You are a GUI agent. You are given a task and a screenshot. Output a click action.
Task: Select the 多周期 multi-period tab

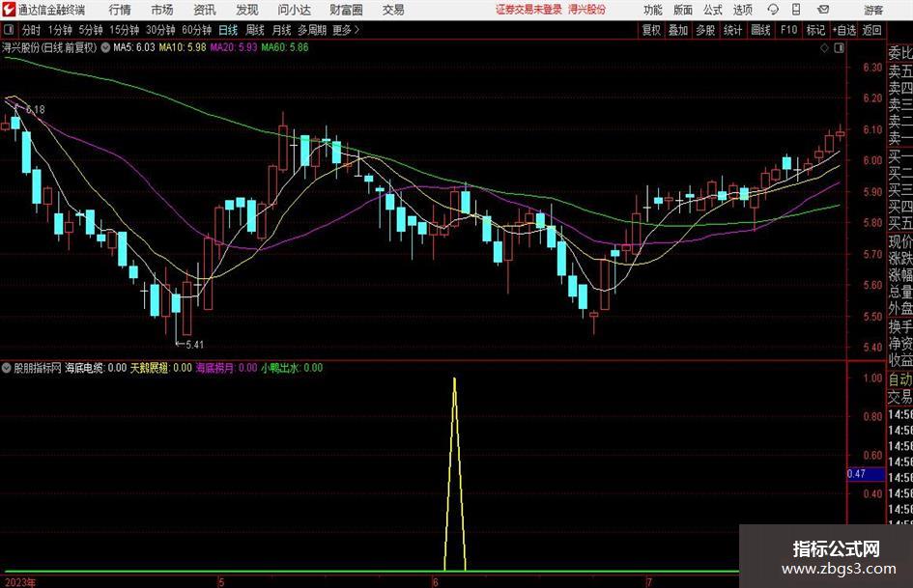(312, 30)
